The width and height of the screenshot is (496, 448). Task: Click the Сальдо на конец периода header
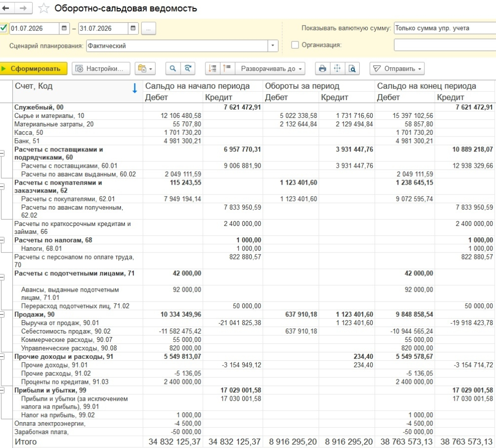pyautogui.click(x=426, y=86)
